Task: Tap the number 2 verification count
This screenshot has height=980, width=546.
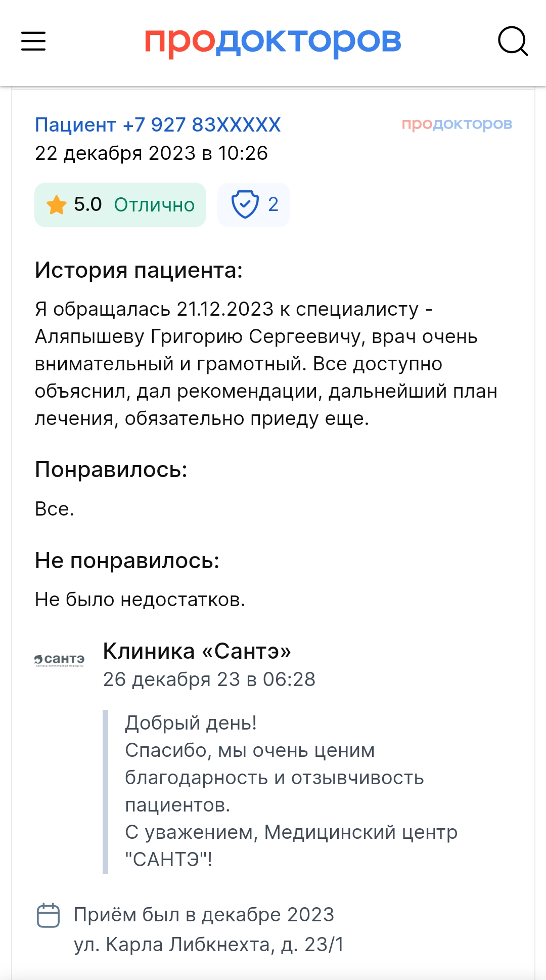Action: tap(273, 205)
